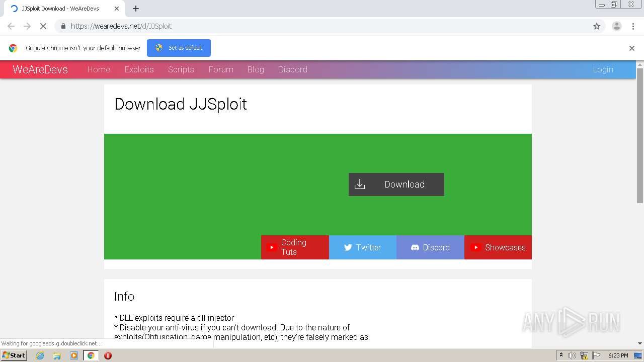Open the Discord nav item in header
This screenshot has width=644, height=362.
(293, 69)
